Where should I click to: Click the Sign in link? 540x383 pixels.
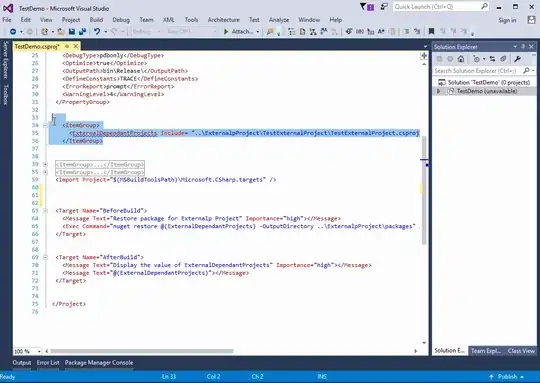click(x=507, y=20)
